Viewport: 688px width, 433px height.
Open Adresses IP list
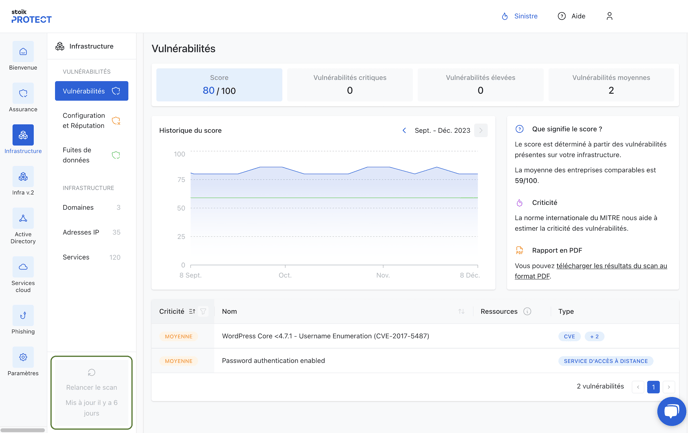point(91,233)
